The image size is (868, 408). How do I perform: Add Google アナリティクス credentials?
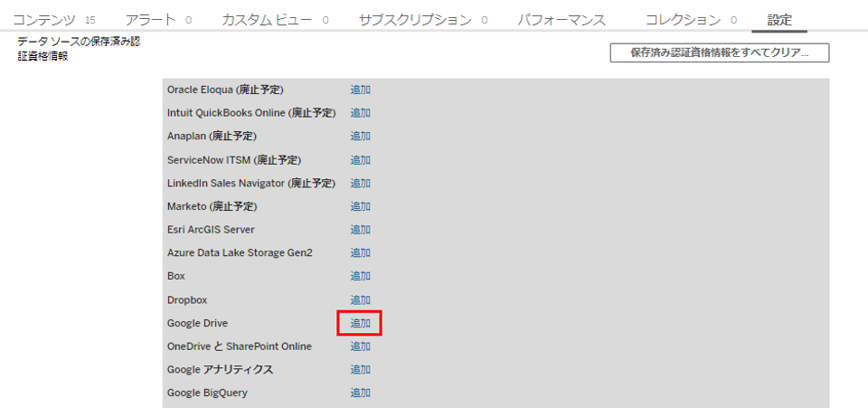[x=361, y=370]
